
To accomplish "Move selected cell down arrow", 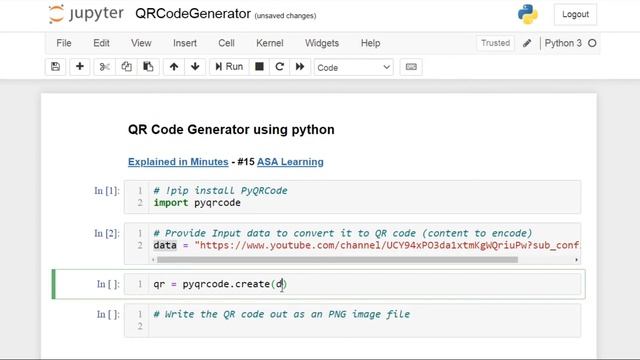I will tap(195, 67).
